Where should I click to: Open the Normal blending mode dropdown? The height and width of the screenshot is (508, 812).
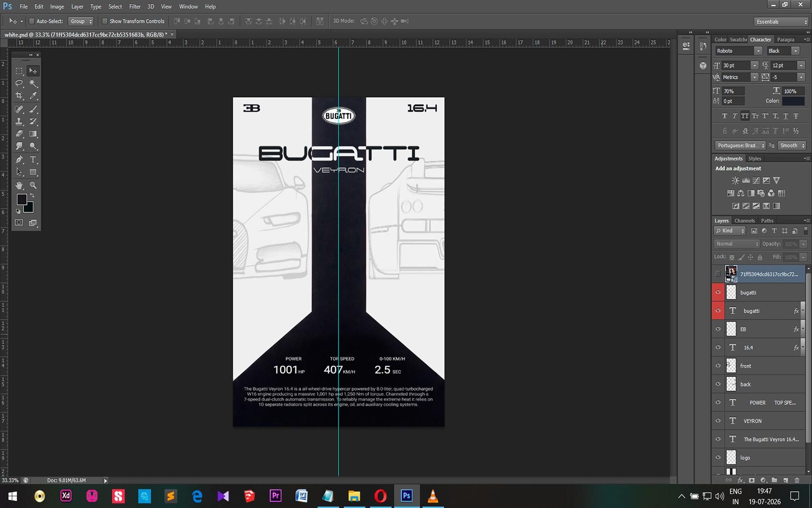coord(737,244)
